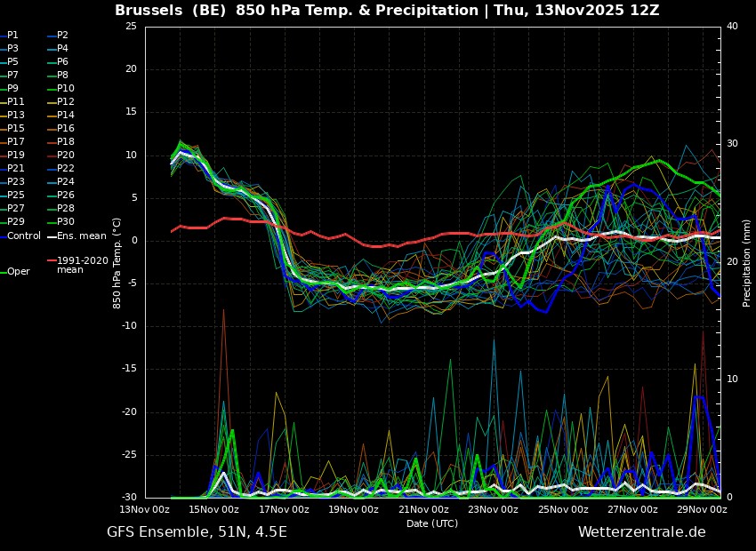Click the red 1991-2020 mean swatch
756x551 pixels.
[52, 260]
